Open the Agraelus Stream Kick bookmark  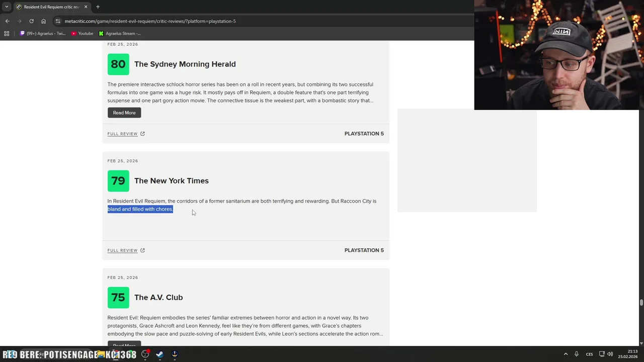click(120, 33)
